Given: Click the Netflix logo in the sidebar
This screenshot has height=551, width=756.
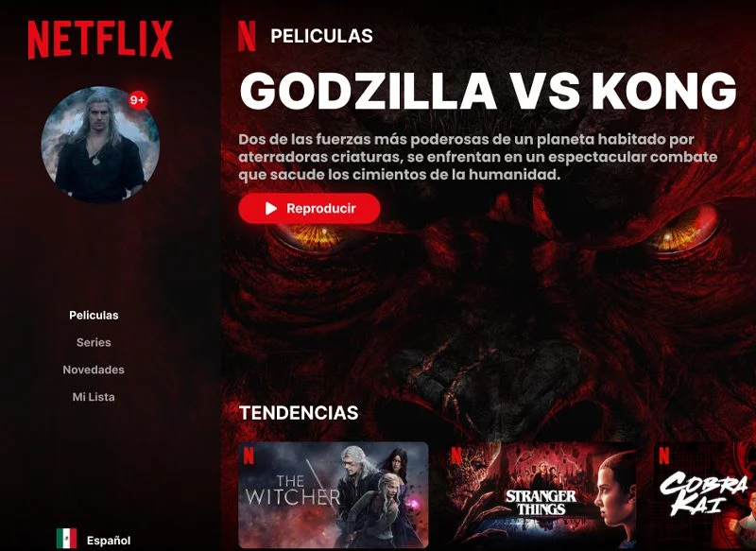Looking at the screenshot, I should coord(100,40).
